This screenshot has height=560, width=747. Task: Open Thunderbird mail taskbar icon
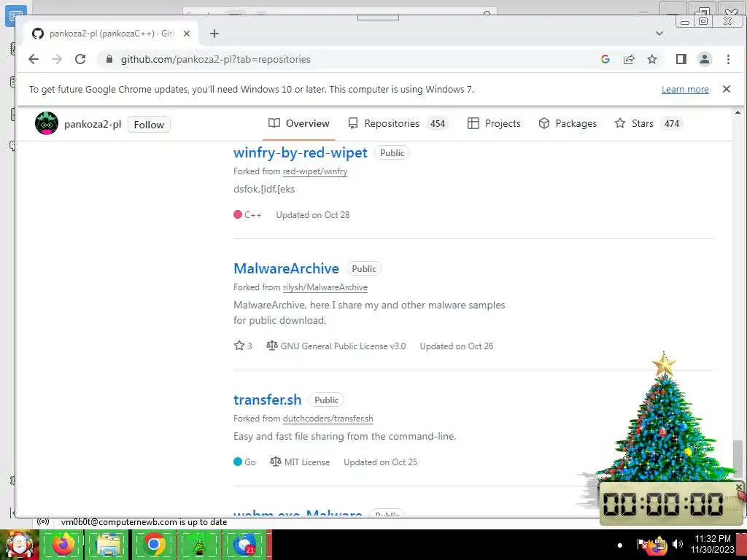pos(244,544)
